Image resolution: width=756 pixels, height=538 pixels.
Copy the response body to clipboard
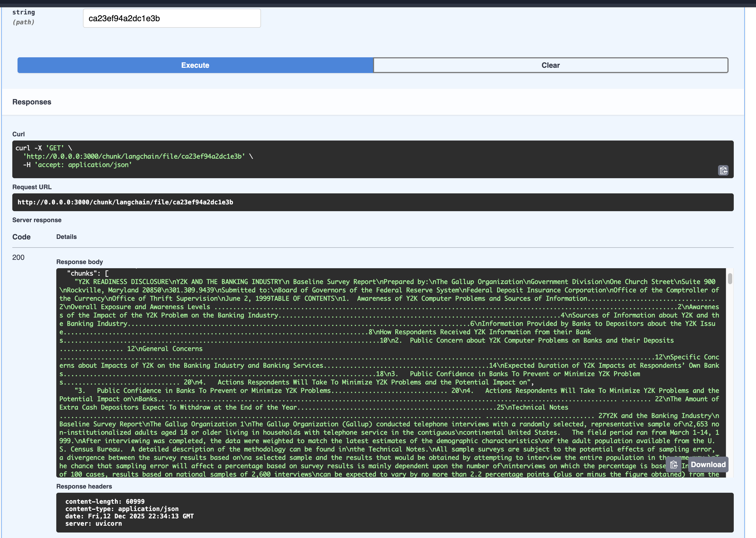pyautogui.click(x=674, y=464)
